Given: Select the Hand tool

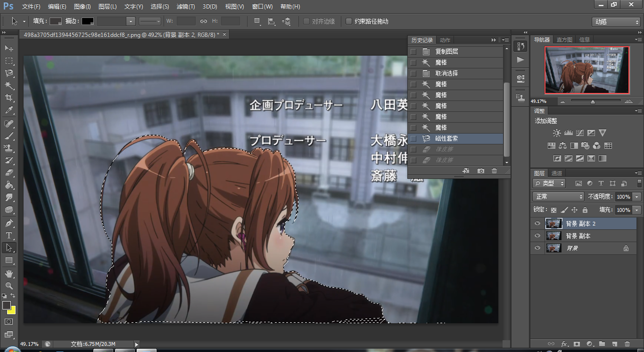Looking at the screenshot, I should [9, 274].
